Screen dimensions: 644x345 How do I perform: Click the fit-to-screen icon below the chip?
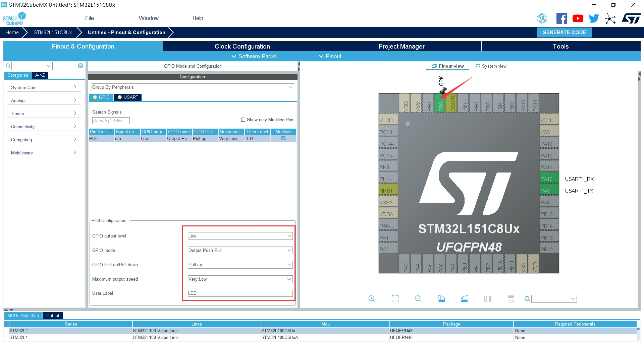click(x=395, y=299)
